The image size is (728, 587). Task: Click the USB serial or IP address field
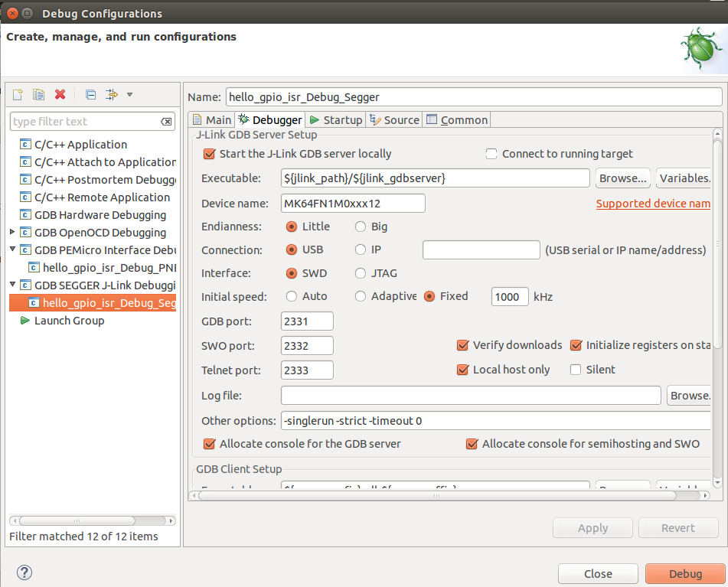pyautogui.click(x=481, y=249)
